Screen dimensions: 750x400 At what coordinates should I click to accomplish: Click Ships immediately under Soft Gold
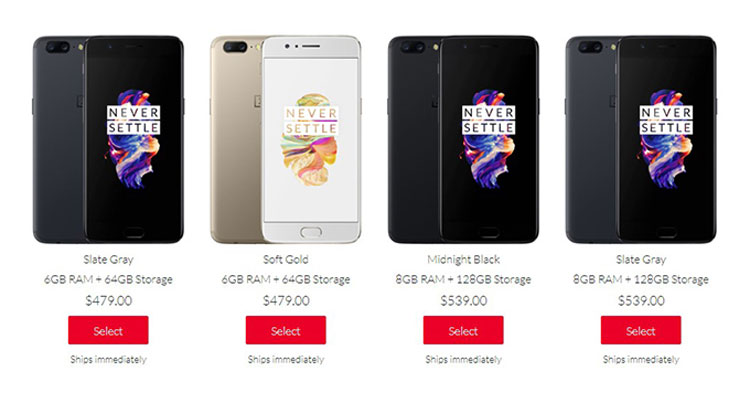[286, 359]
